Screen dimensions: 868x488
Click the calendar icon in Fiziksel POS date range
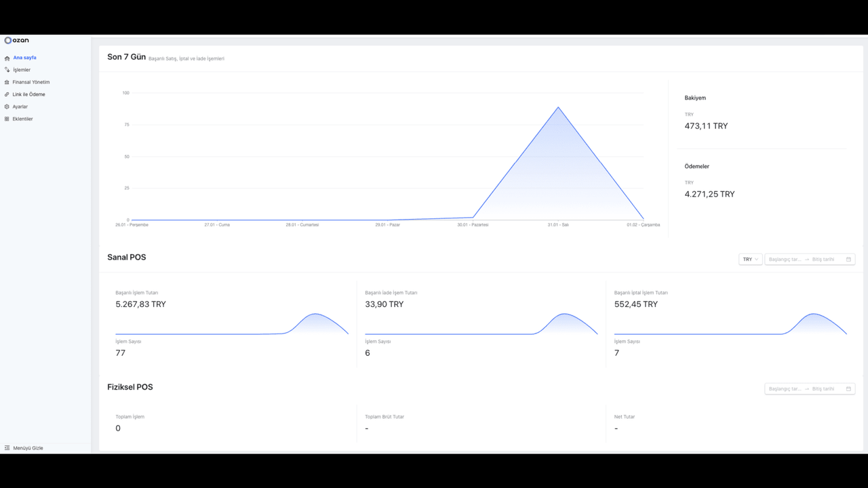(x=848, y=389)
